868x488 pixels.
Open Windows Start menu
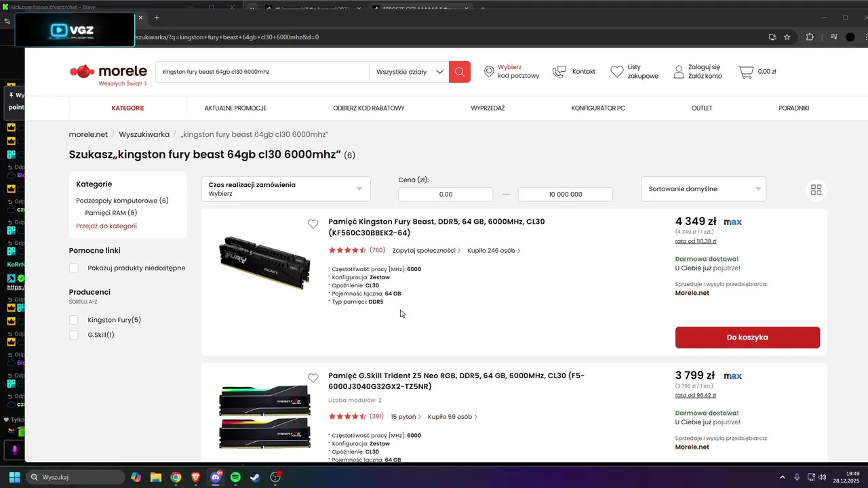click(x=14, y=477)
